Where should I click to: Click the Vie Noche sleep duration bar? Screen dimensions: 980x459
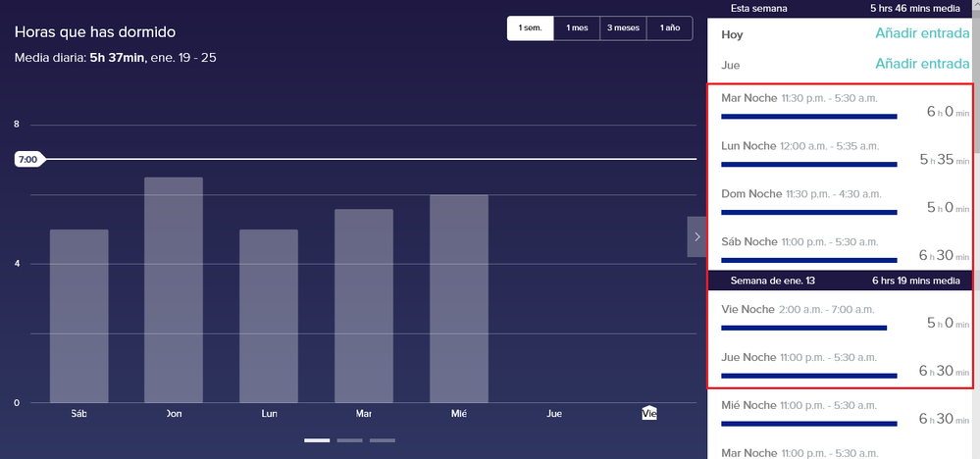coord(803,328)
